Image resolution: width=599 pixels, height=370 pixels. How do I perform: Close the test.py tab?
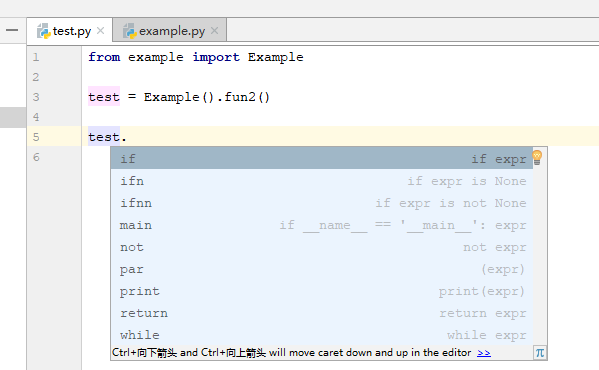(100, 31)
